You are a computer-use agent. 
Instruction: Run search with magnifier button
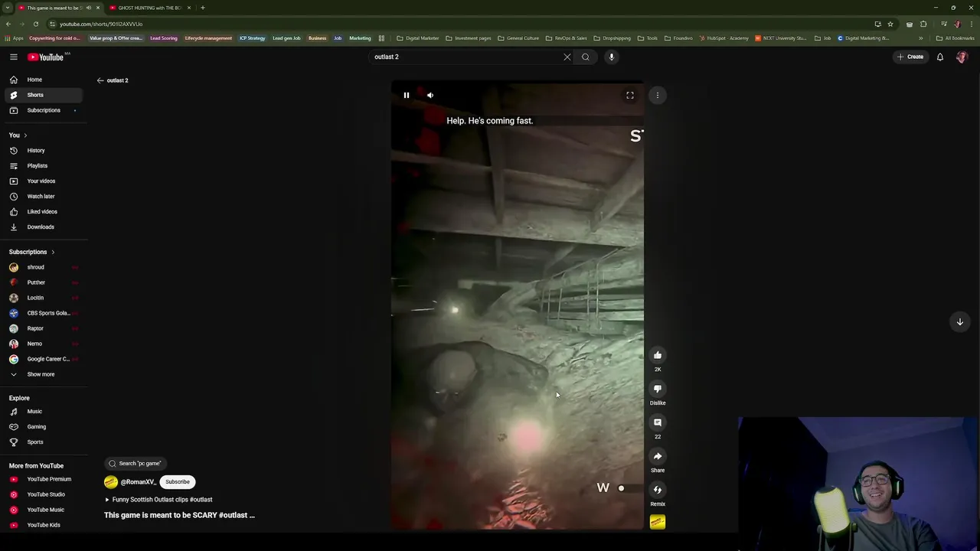pos(586,57)
